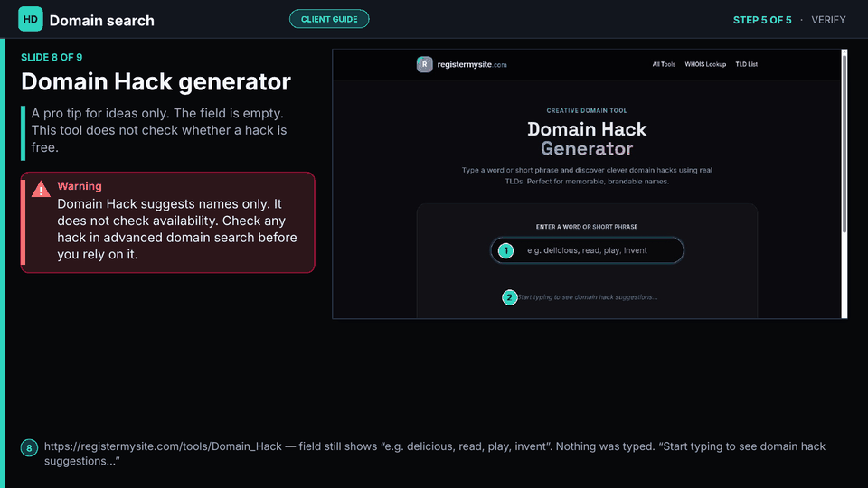Click the 'SLIDE 8 OF 9' text

pyautogui.click(x=52, y=57)
